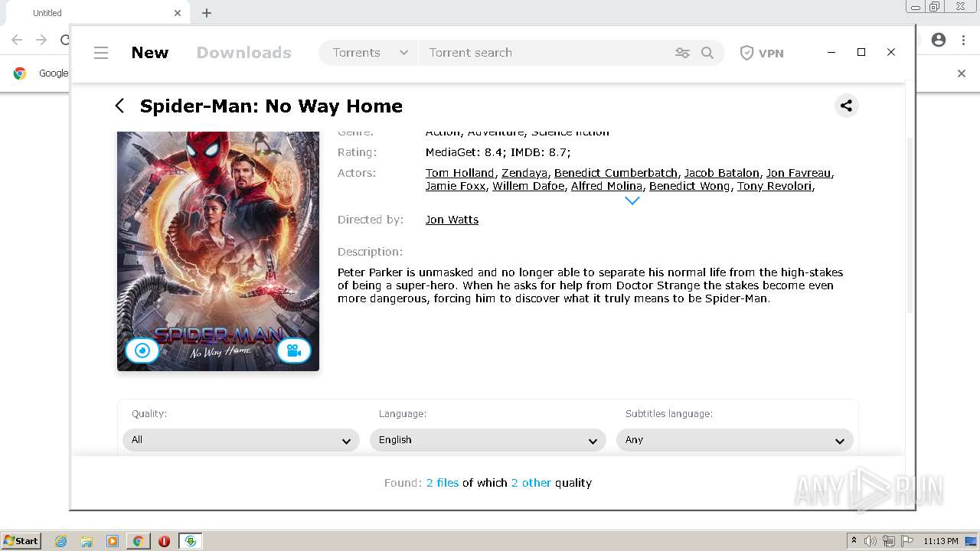Go back using the arrow beside the title
Viewport: 980px width, 551px height.
119,106
